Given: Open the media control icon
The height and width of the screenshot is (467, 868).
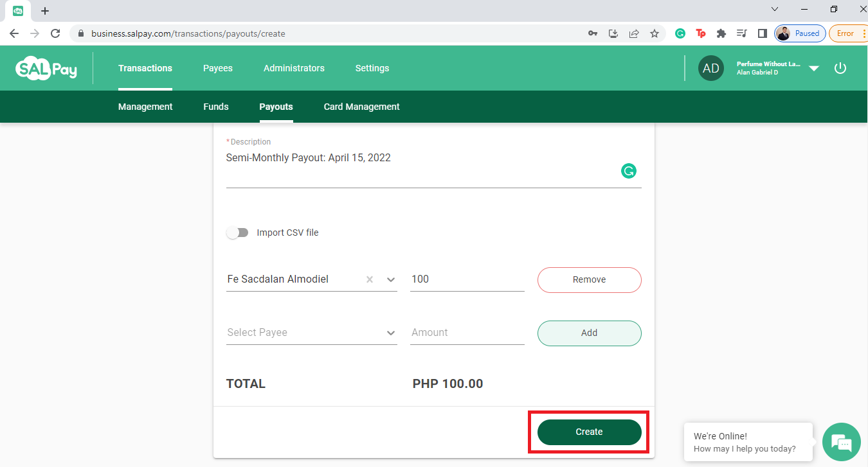Looking at the screenshot, I should click(742, 33).
